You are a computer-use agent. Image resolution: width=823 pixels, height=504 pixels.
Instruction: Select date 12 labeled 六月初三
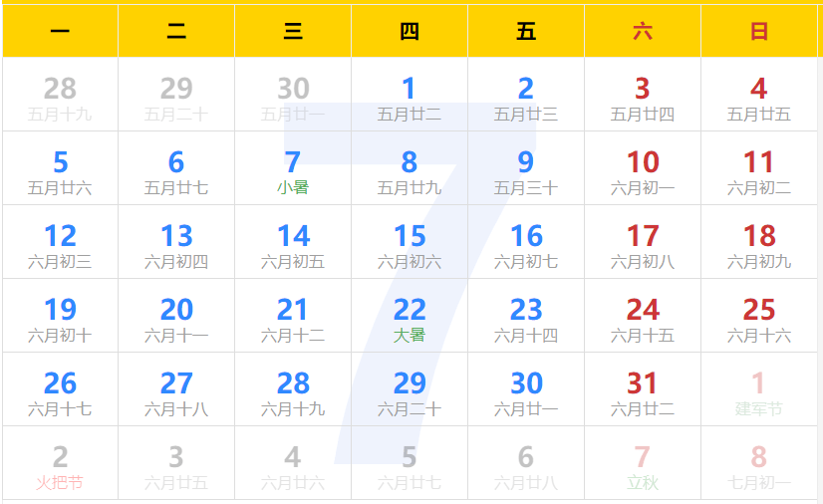(x=61, y=242)
